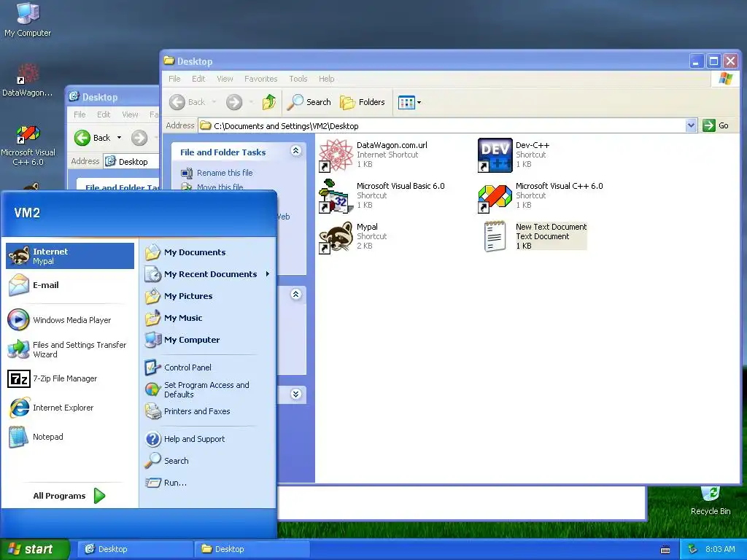Screen dimensions: 747x560
Task: Open Control Panel
Action: 208,367
